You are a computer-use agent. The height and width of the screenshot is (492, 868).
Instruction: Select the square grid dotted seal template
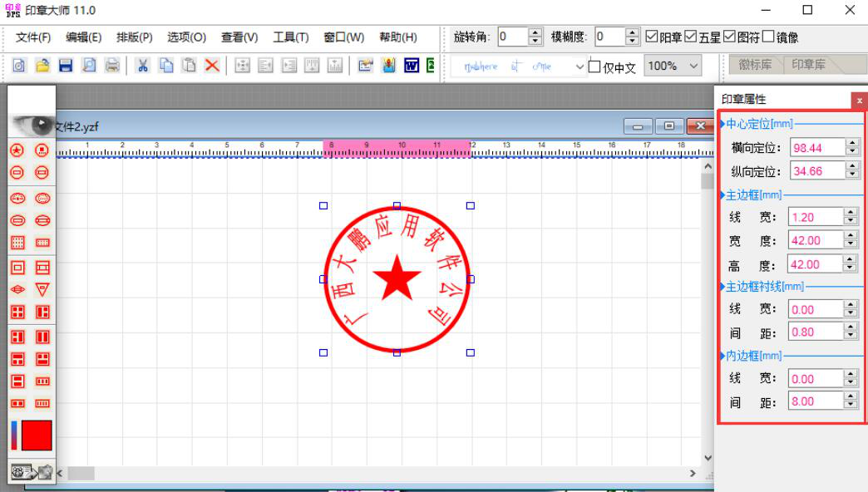(x=17, y=243)
